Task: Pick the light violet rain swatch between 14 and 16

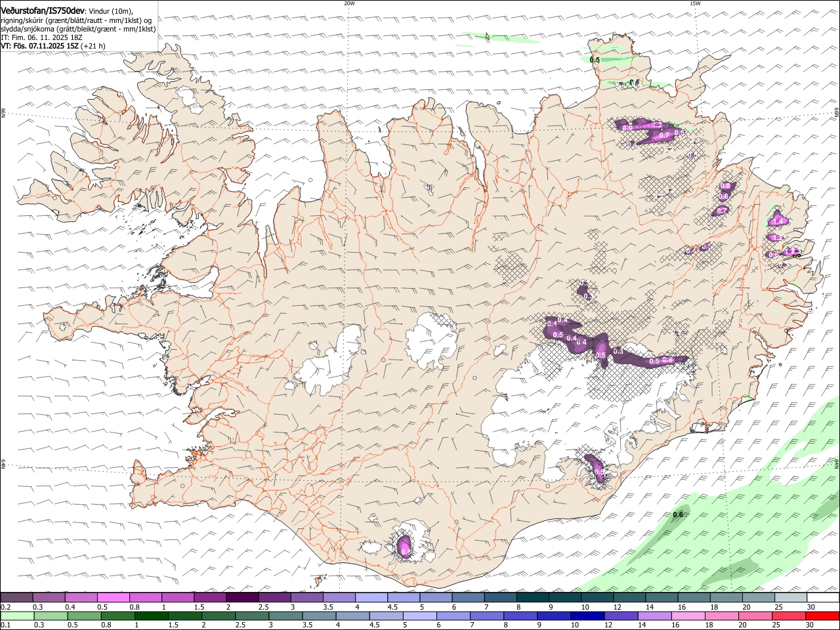Action: [654, 616]
